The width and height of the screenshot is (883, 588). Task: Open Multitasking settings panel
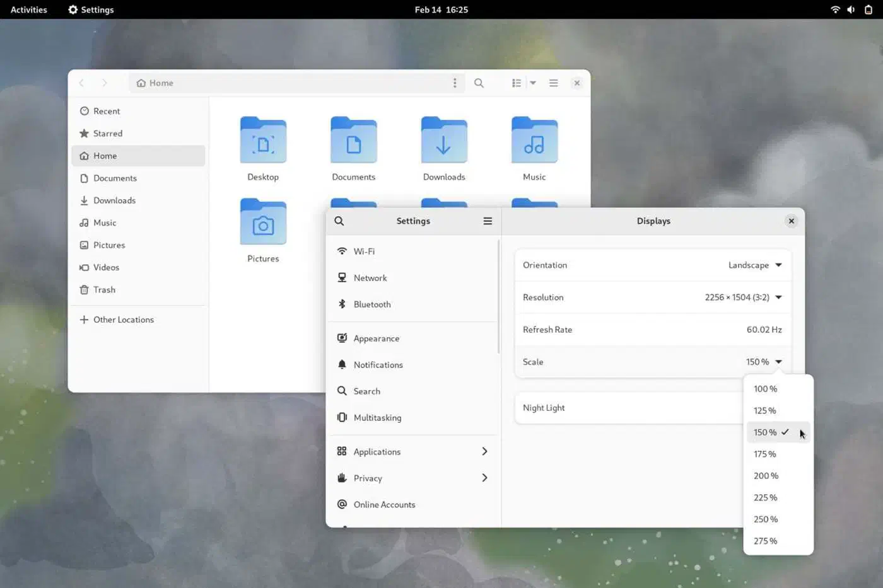pyautogui.click(x=412, y=418)
